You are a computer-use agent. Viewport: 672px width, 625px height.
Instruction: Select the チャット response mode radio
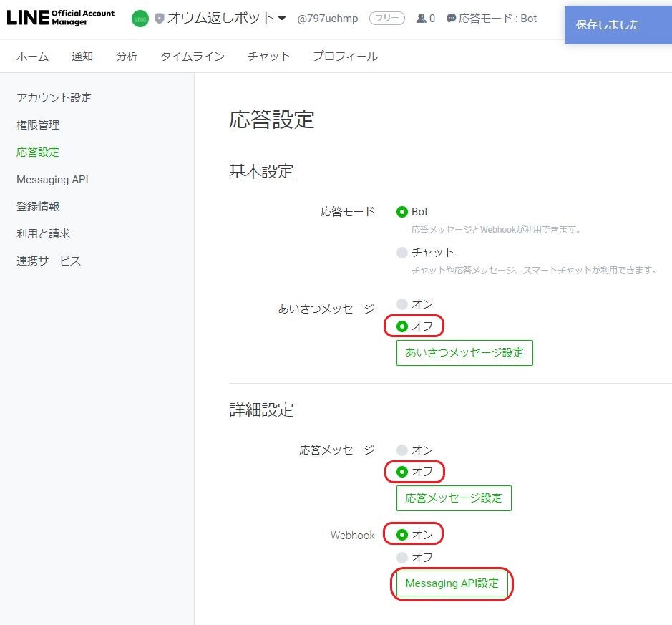[402, 253]
